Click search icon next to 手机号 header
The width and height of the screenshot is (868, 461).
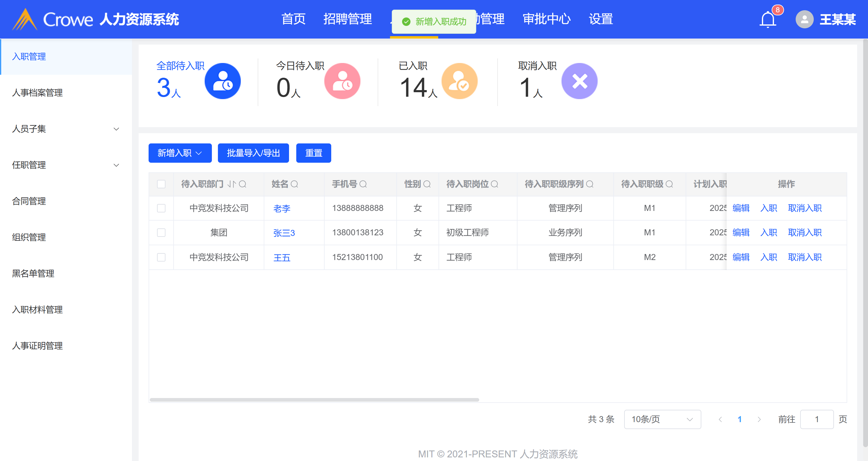click(x=363, y=184)
